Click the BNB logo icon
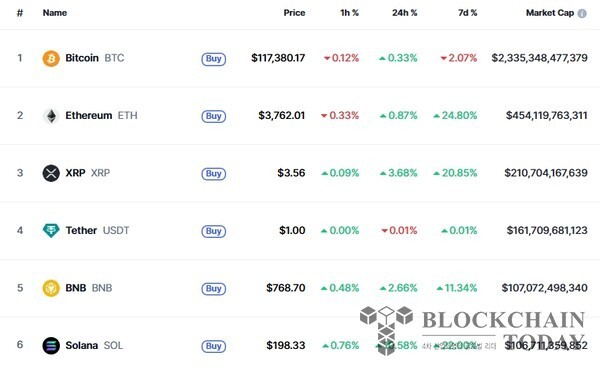 [x=51, y=288]
